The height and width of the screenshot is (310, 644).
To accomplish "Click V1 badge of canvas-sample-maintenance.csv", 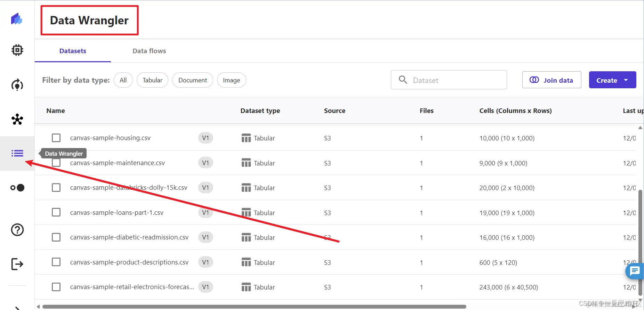I will coord(206,163).
